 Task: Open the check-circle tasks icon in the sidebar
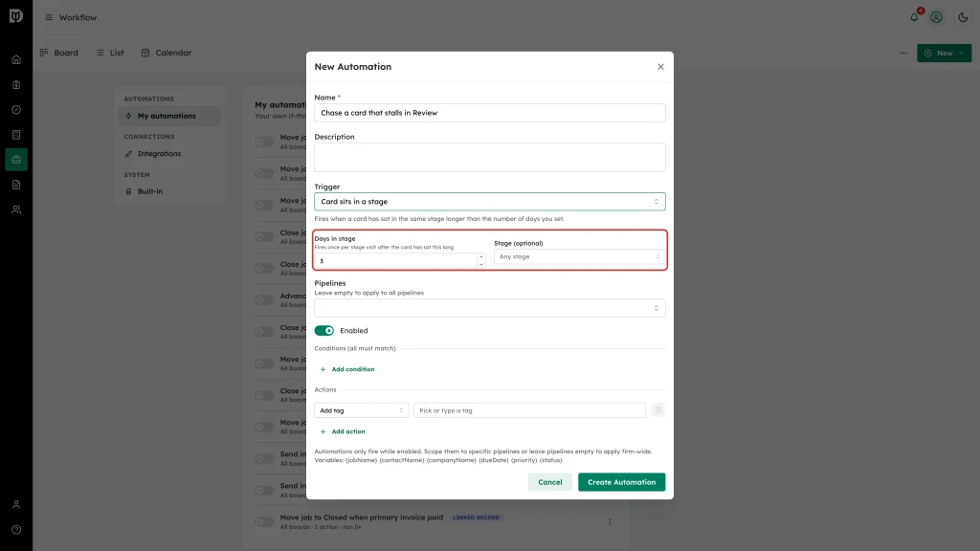16,110
